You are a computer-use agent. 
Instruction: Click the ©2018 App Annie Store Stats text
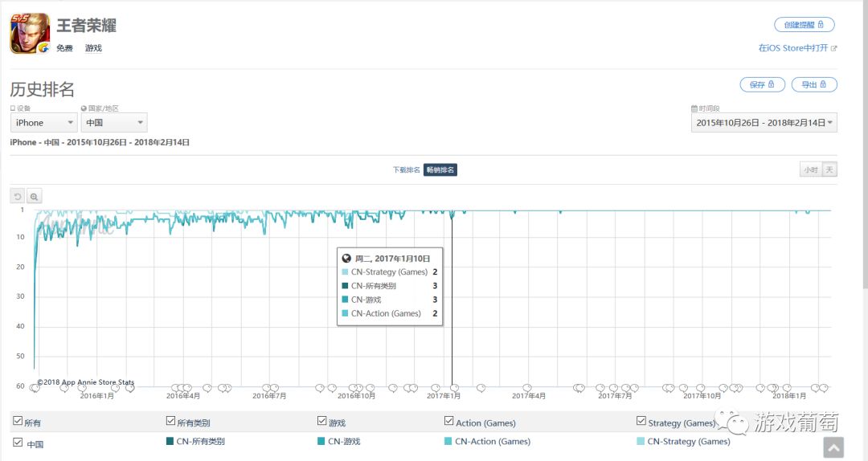pyautogui.click(x=86, y=381)
